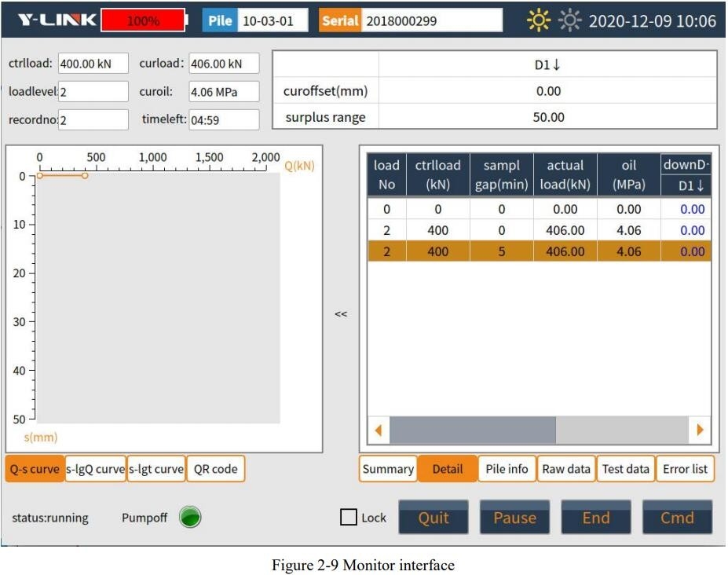Click the red 100% battery indicator
The width and height of the screenshot is (728, 575).
(x=143, y=21)
